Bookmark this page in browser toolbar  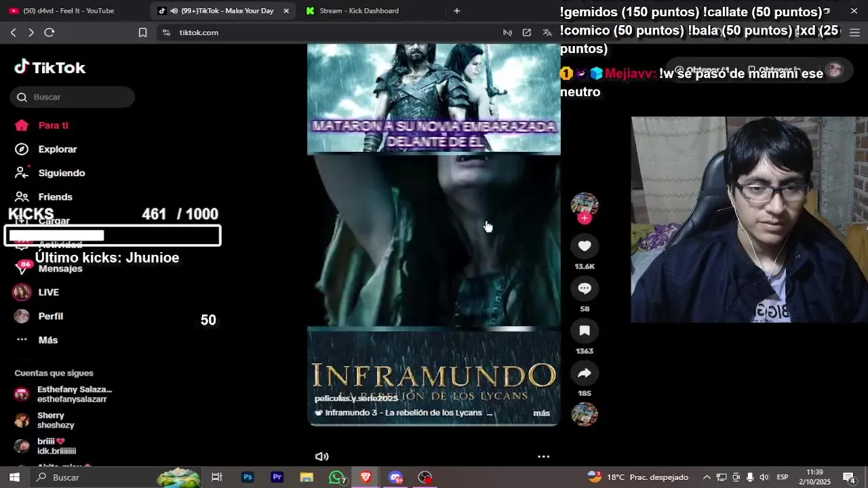[x=142, y=33]
